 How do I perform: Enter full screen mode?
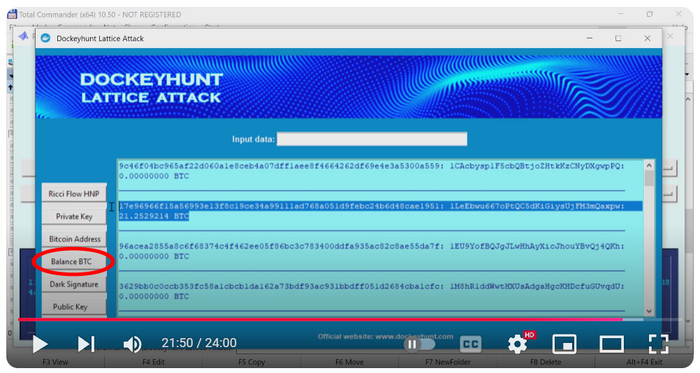tap(658, 344)
